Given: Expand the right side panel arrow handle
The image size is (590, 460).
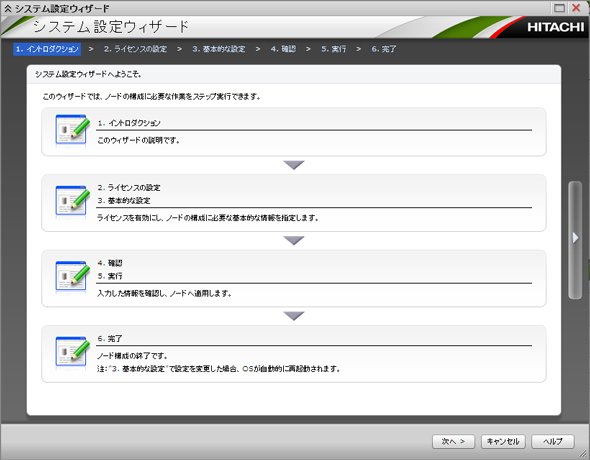Looking at the screenshot, I should 575,239.
